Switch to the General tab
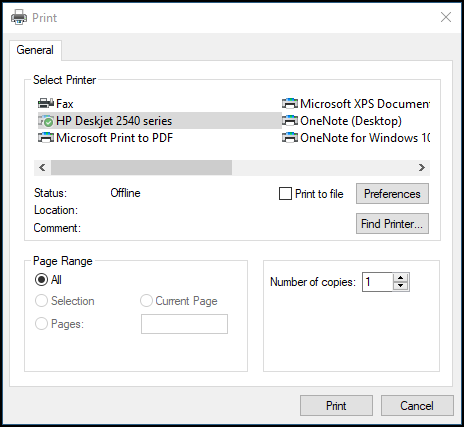 [35, 50]
